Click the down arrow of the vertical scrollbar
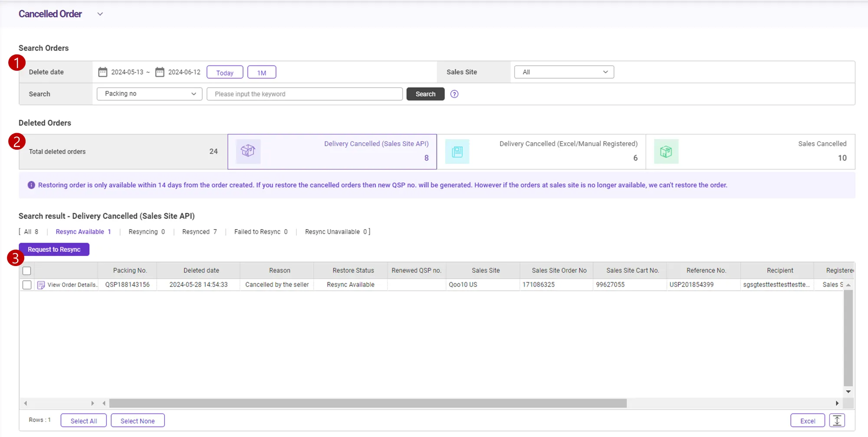Image resolution: width=868 pixels, height=437 pixels. tap(848, 391)
